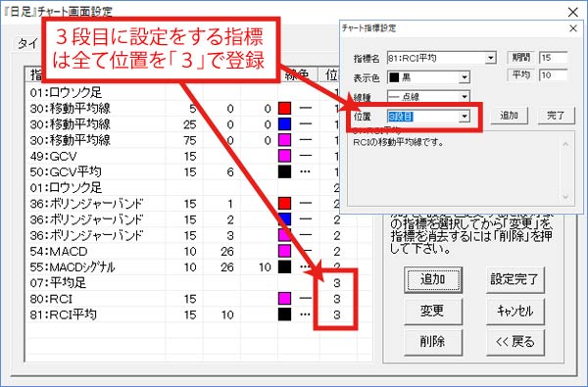Viewport: 588px width, 387px height.
Task: Open the 指標名 dropdown showing 81:RCI平均
Action: tap(442, 58)
